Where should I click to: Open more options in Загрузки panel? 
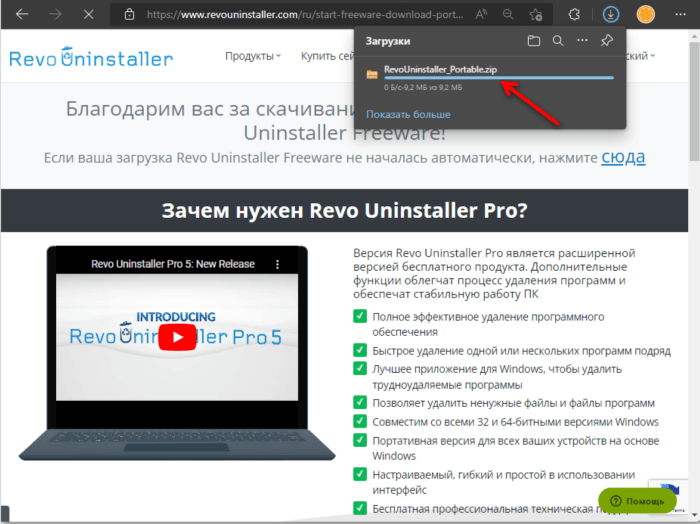[x=582, y=40]
